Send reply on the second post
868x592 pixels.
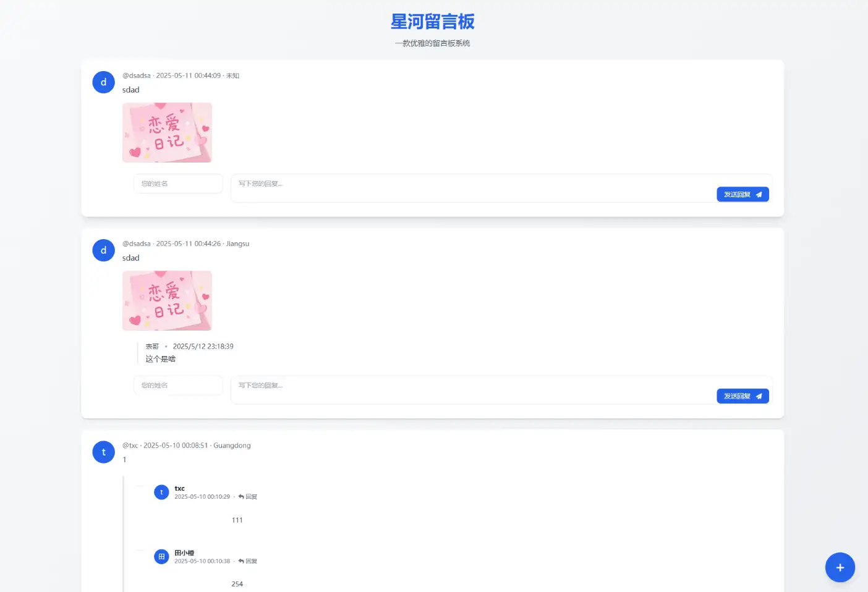coord(742,396)
